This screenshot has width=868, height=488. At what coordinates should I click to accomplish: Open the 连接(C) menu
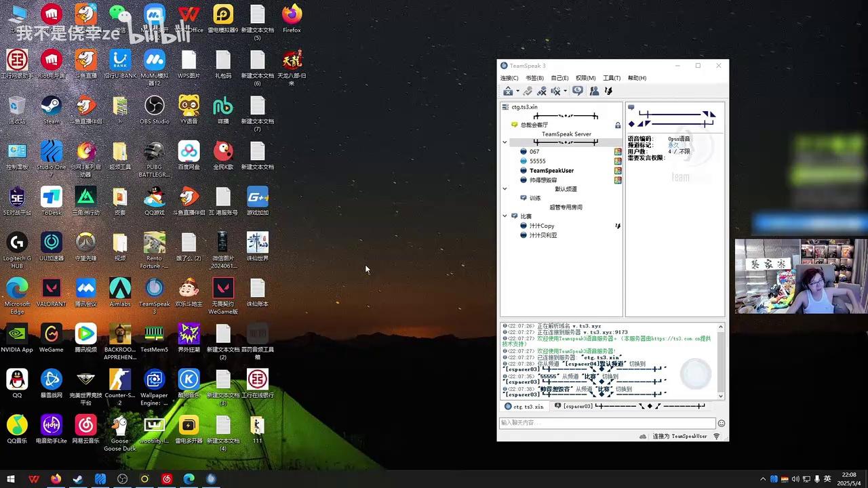coord(509,78)
